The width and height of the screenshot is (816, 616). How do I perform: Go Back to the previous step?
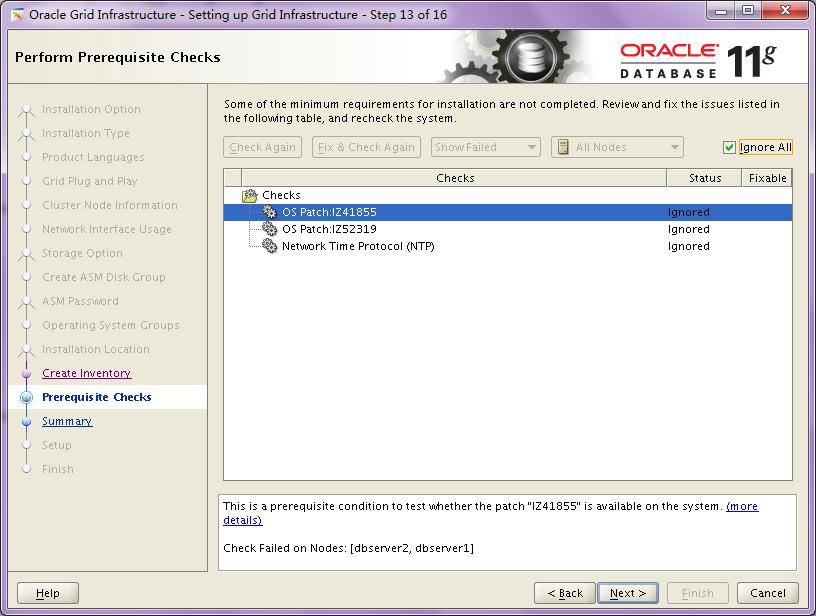pos(565,593)
